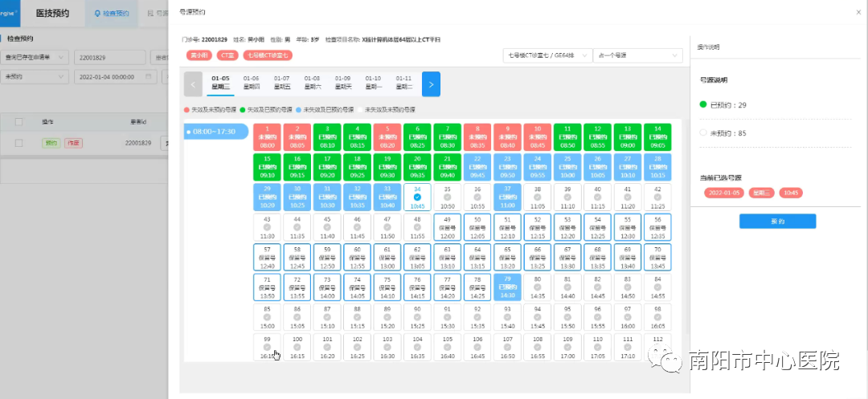Click blue booked slot 37 at 11:00
The image size is (868, 399).
pyautogui.click(x=508, y=197)
